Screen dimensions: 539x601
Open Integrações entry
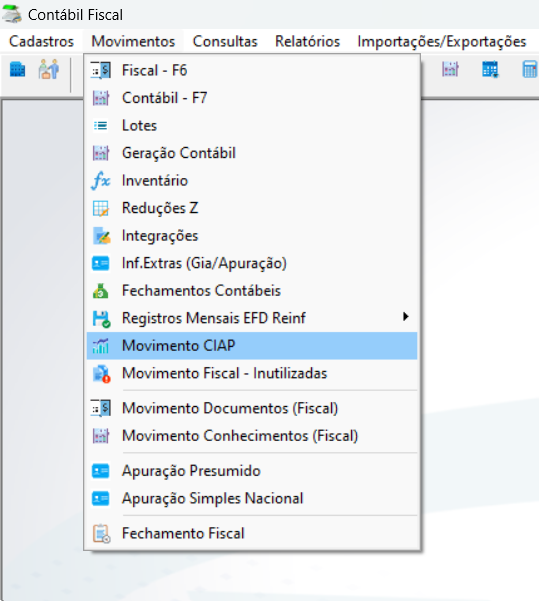[252, 236]
